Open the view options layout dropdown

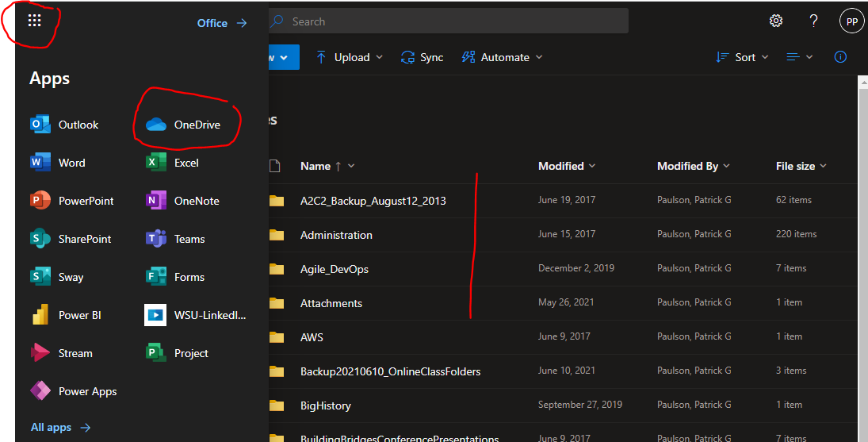[799, 57]
